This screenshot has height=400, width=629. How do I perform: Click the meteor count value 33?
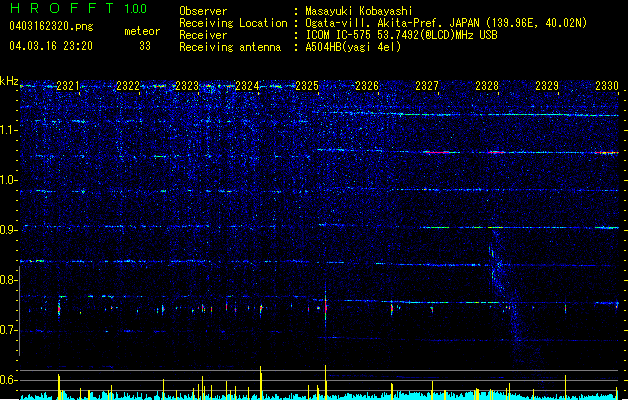pyautogui.click(x=145, y=46)
